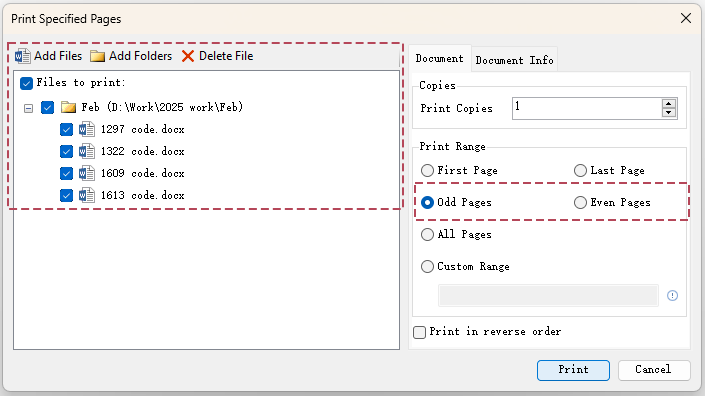Select the Even Pages radio button
Screen dimensions: 705x396
580,202
